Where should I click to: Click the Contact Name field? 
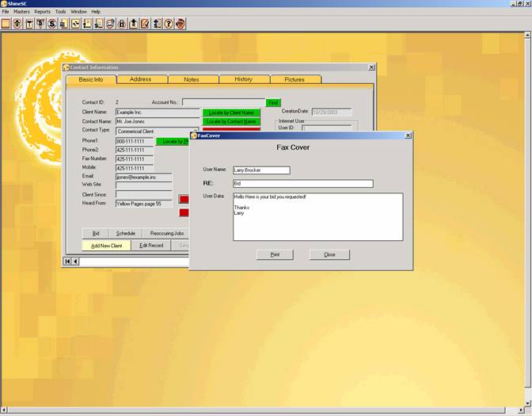pyautogui.click(x=158, y=121)
